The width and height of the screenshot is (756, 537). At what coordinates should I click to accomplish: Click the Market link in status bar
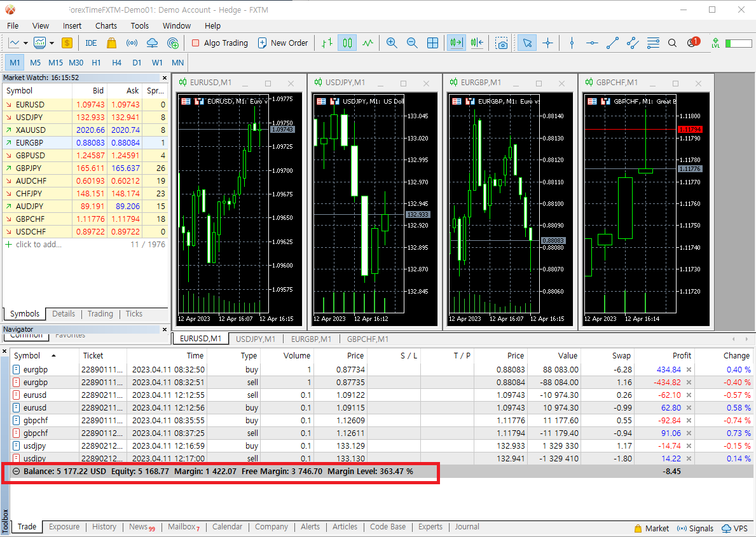click(651, 528)
